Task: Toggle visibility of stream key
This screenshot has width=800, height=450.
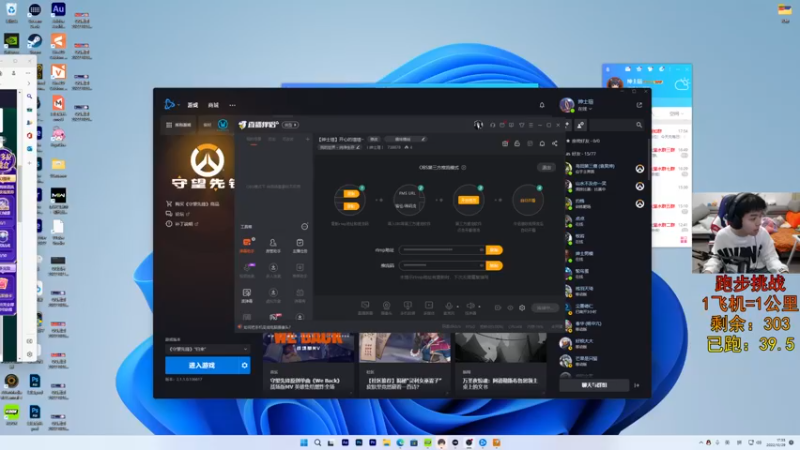Action: [481, 266]
